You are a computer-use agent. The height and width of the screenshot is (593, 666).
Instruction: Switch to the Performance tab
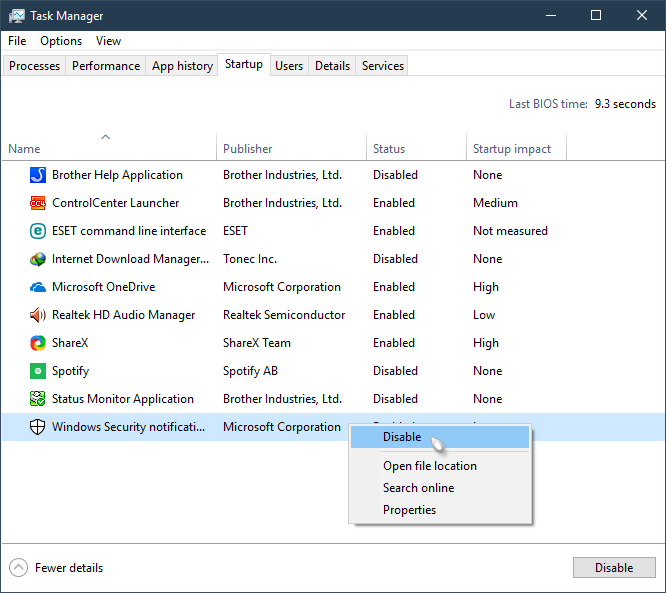[106, 66]
